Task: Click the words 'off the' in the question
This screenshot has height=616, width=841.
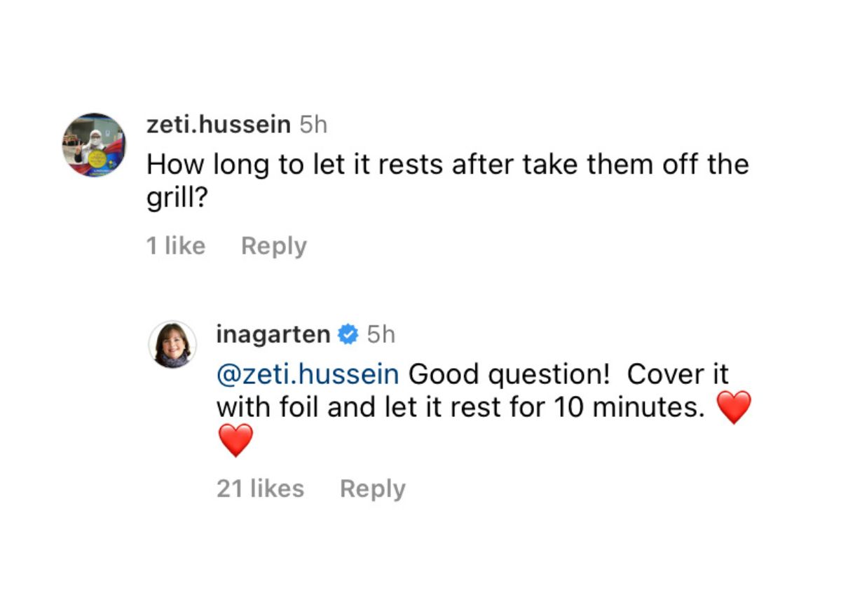Action: click(706, 165)
